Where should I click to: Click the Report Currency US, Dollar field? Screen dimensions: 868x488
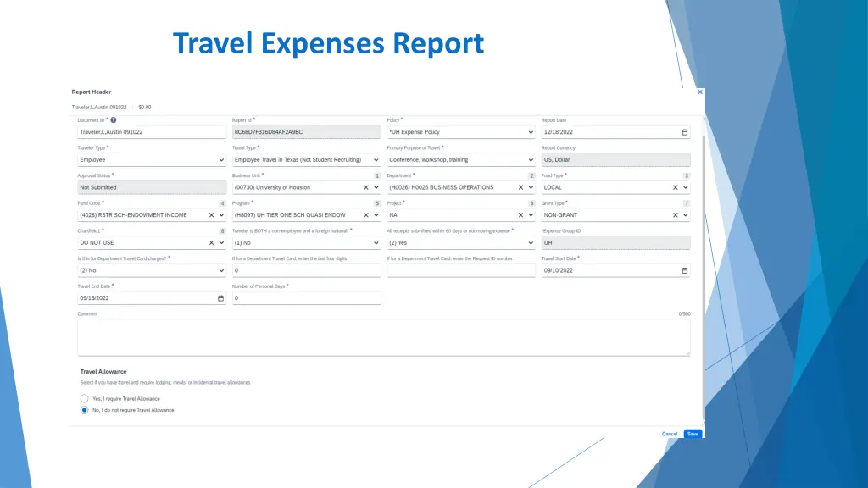(615, 160)
